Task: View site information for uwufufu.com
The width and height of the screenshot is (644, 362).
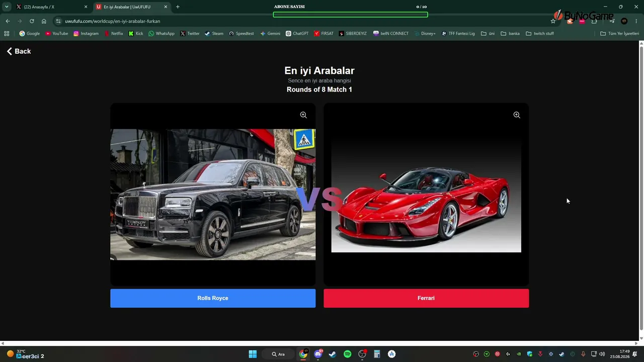Action: (x=58, y=21)
